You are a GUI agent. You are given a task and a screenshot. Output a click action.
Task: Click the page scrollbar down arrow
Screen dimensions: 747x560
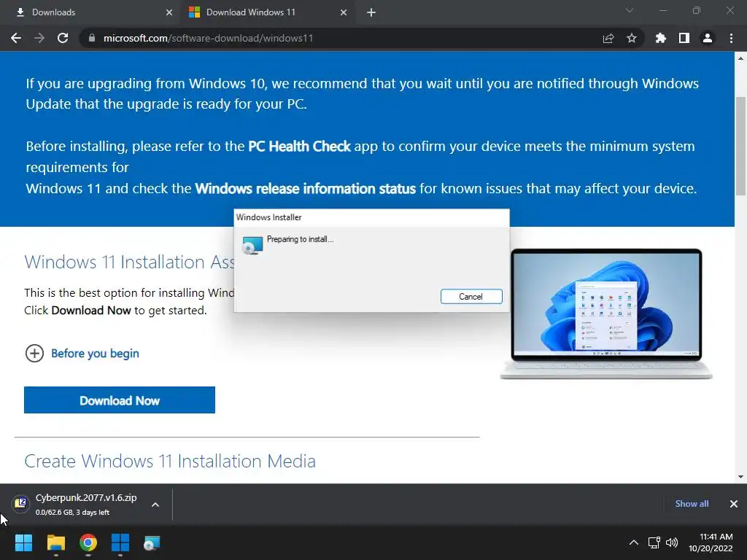click(x=740, y=477)
